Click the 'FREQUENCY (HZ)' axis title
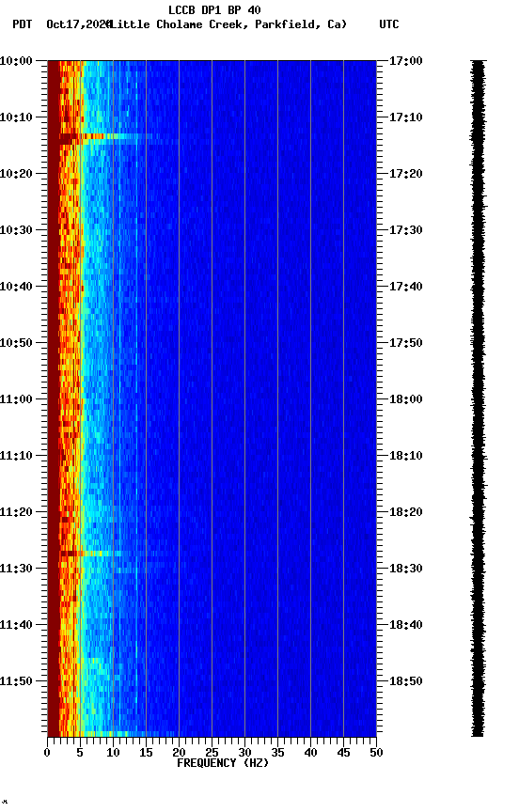The image size is (519, 812). click(x=223, y=764)
